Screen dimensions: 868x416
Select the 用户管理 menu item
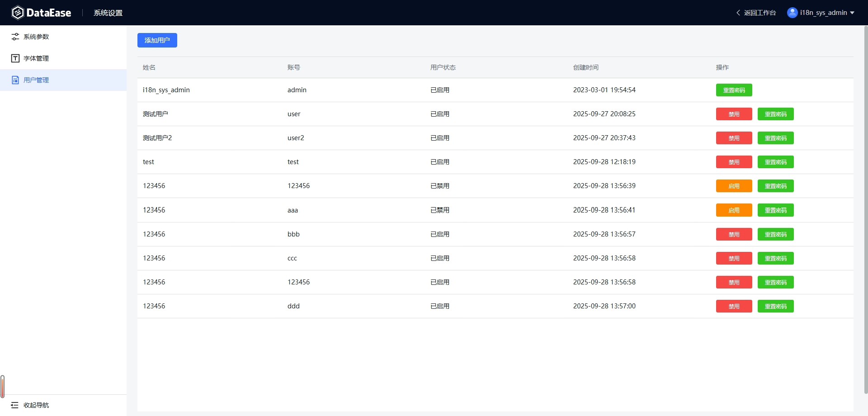coord(63,80)
